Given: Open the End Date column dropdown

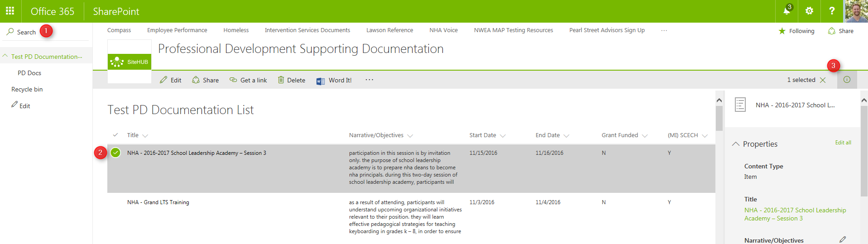Looking at the screenshot, I should tap(566, 135).
